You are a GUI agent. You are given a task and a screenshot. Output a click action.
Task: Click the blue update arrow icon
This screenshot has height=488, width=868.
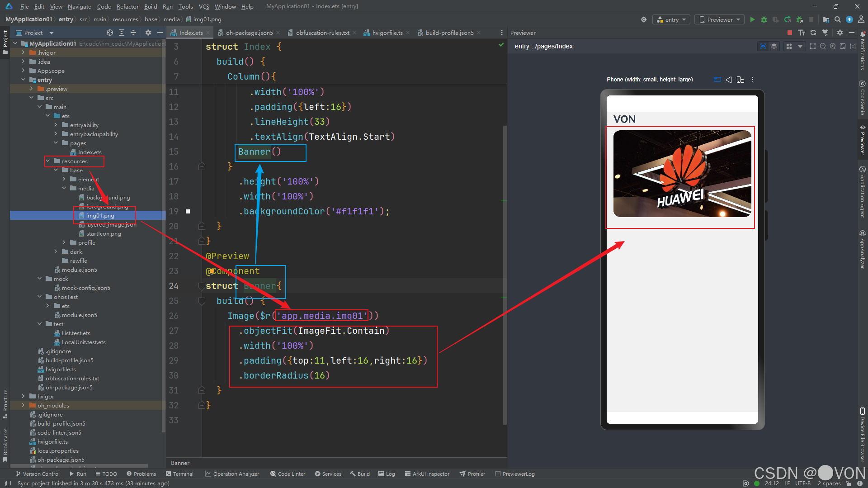[849, 19]
